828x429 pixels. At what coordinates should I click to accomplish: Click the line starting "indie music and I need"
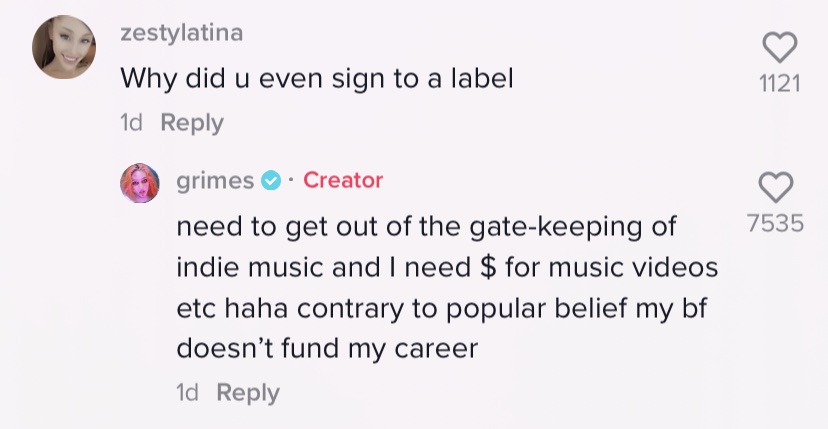coord(446,268)
